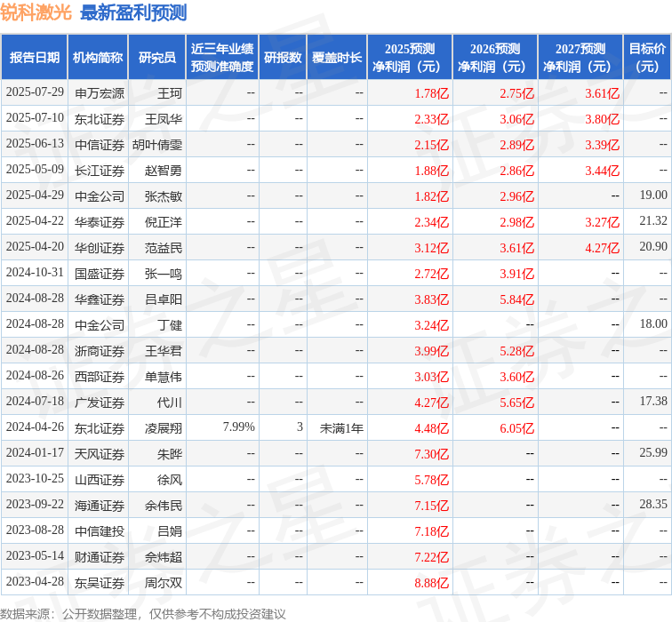Select researcher 凌展翔
Viewport: 672px width, 622px height.
[x=164, y=428]
